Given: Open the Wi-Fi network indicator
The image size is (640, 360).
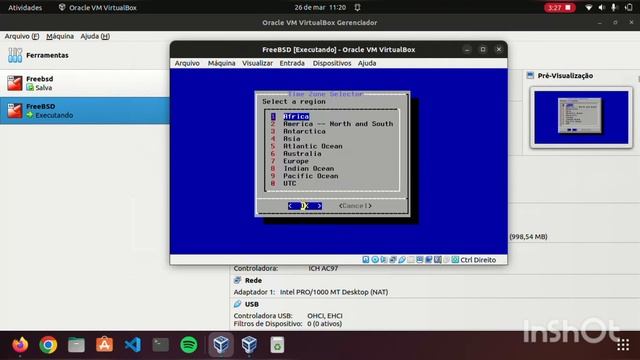Looking at the screenshot, I should point(588,7).
